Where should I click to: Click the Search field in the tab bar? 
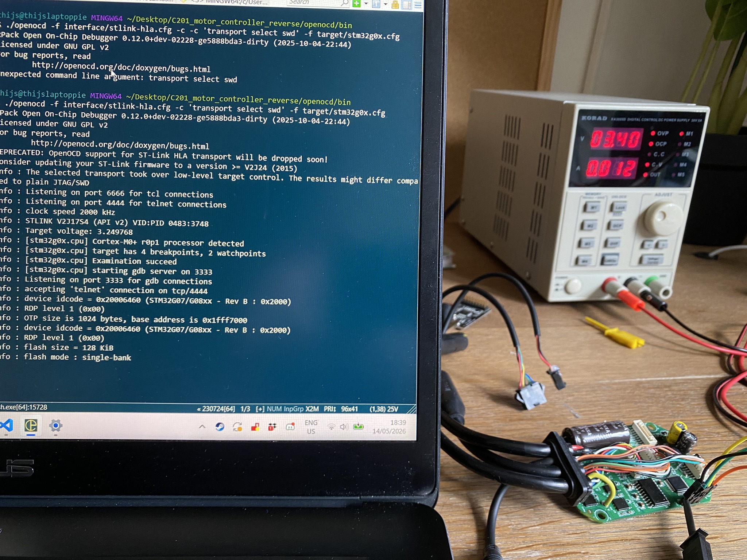point(318,3)
